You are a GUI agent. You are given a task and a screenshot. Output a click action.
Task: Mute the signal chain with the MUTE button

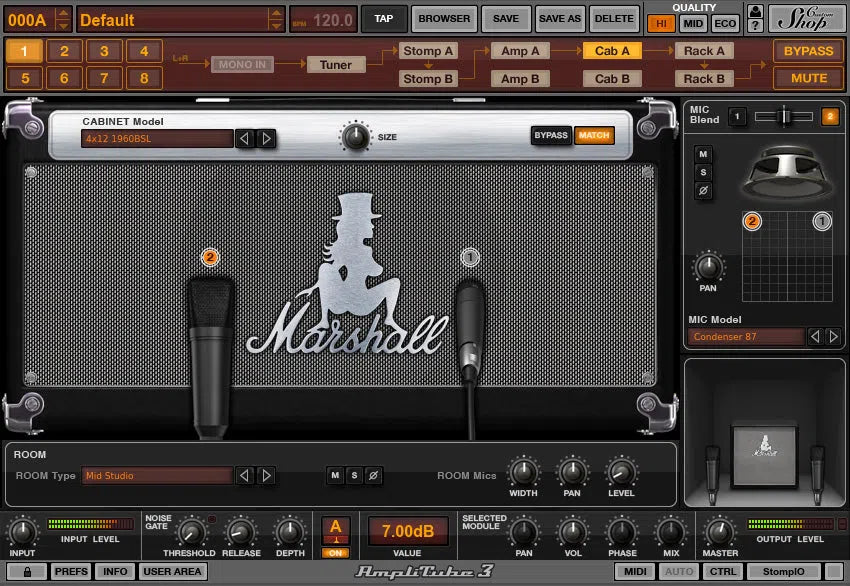808,78
